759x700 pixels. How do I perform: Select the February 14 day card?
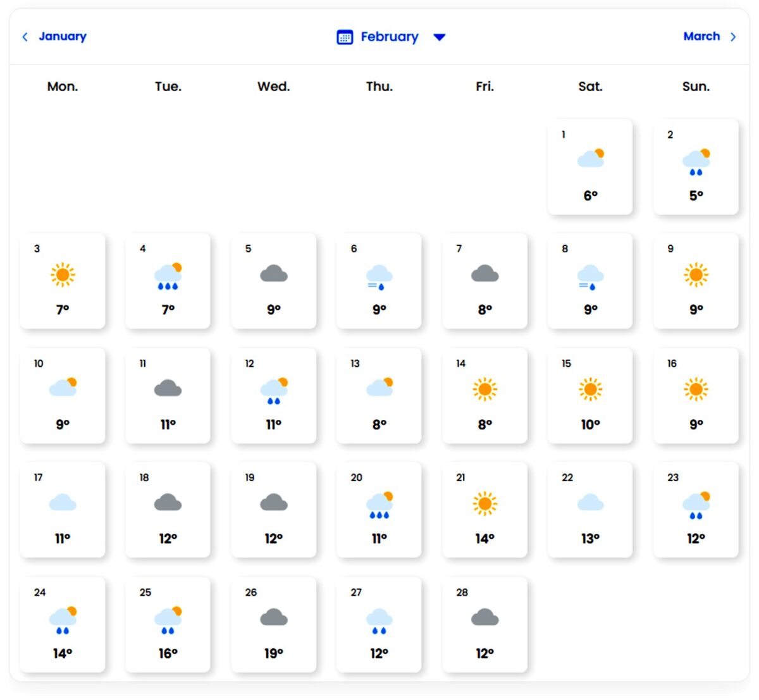pos(484,395)
